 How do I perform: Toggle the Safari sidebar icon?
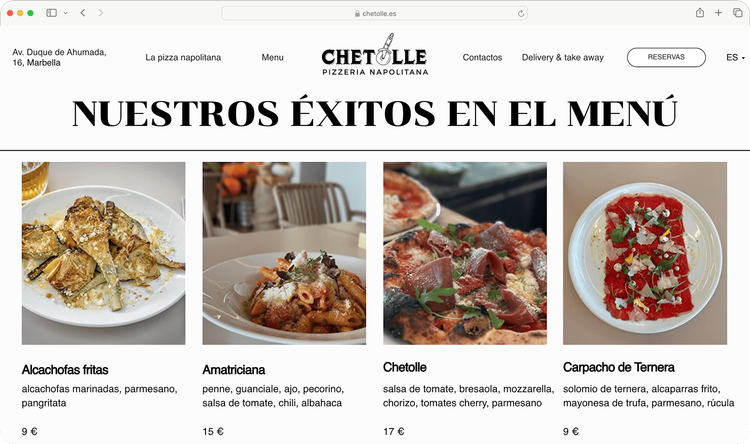pos(51,13)
